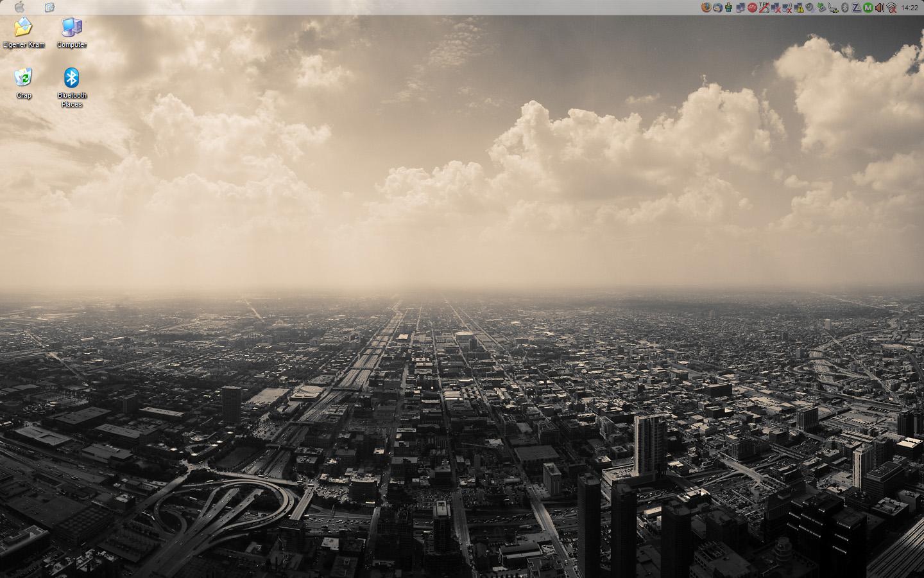Click the network warning triangle tray icon

[799, 8]
